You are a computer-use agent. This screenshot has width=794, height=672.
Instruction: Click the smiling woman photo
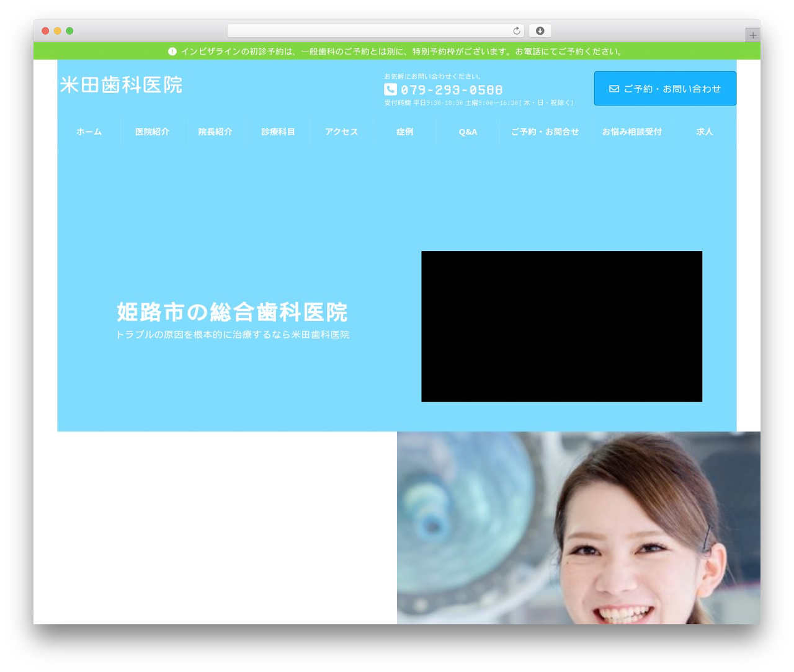(x=579, y=528)
